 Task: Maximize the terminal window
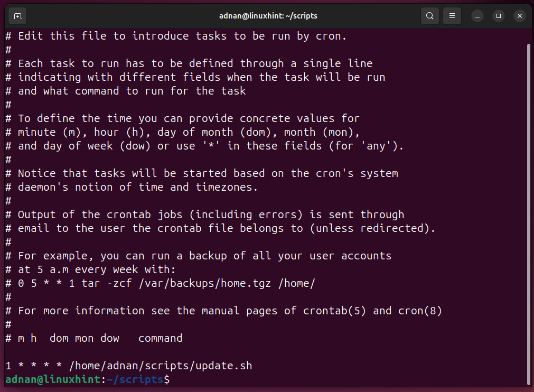[x=498, y=16]
